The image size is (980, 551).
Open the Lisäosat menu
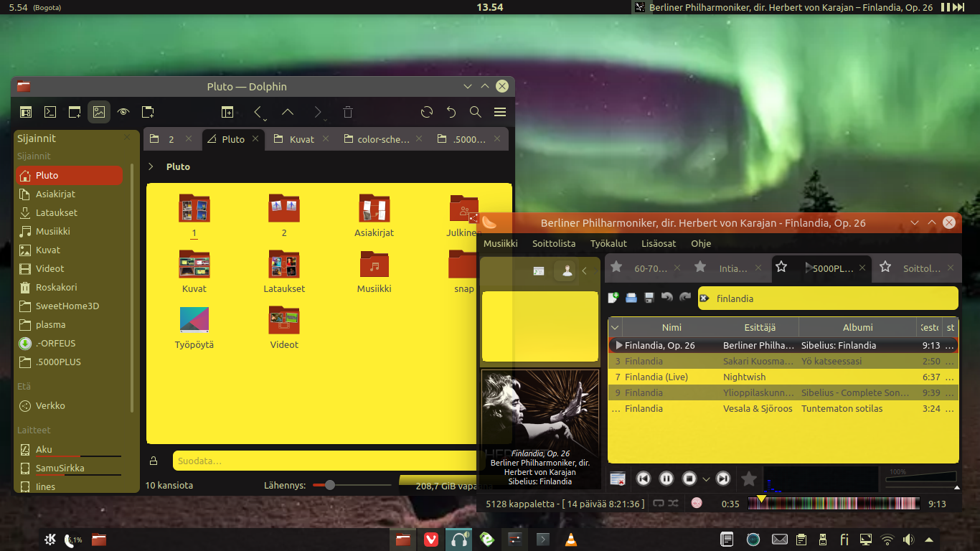point(659,243)
